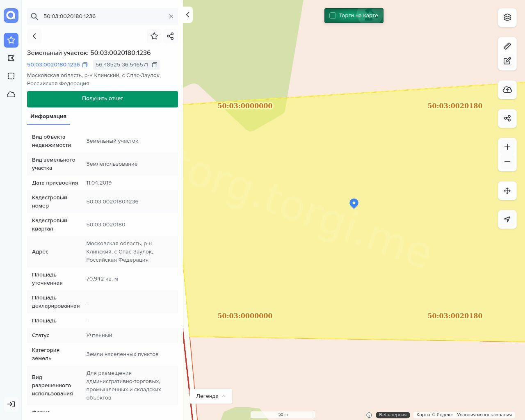The height and width of the screenshot is (420, 525).
Task: Click the map share icon on right toolbar
Action: click(507, 119)
